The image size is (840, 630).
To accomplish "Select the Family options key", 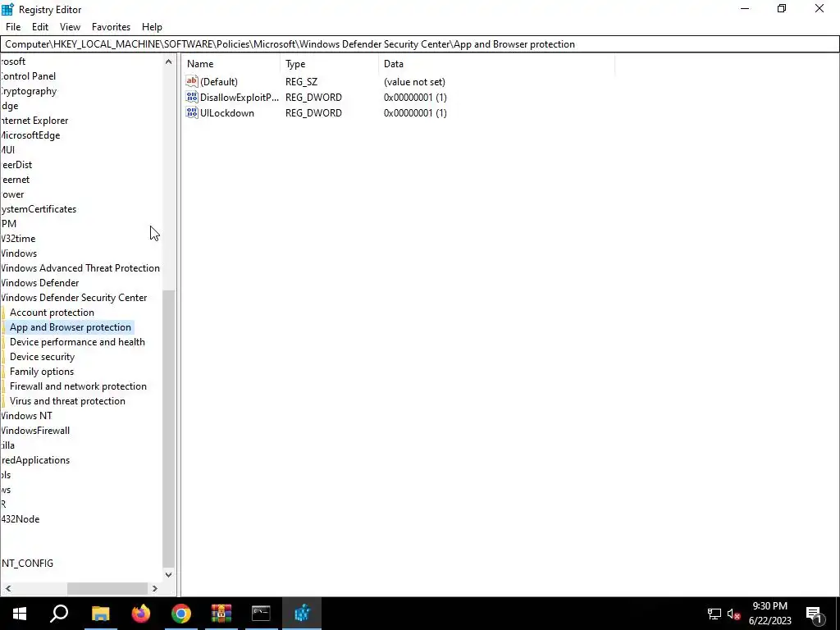I will (42, 372).
